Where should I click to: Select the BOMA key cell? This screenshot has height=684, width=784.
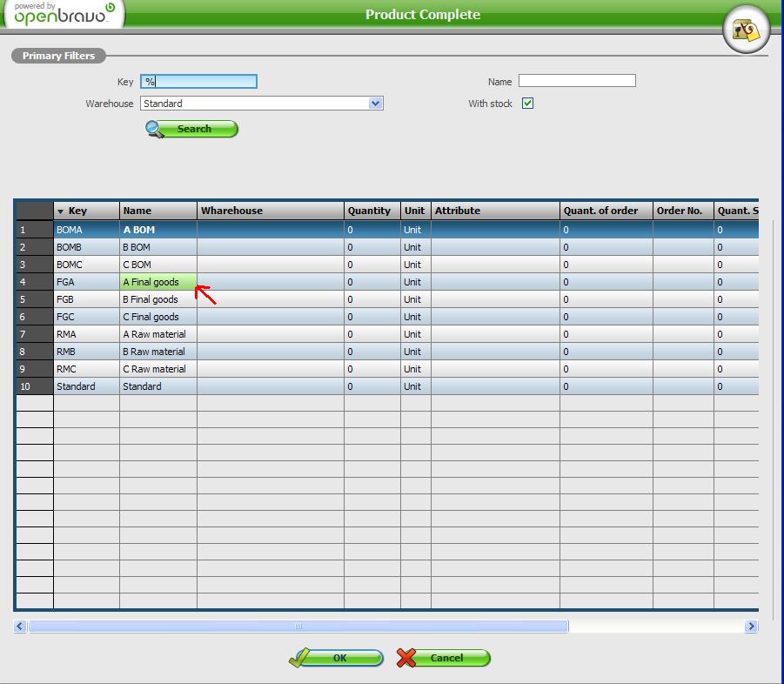click(x=86, y=230)
